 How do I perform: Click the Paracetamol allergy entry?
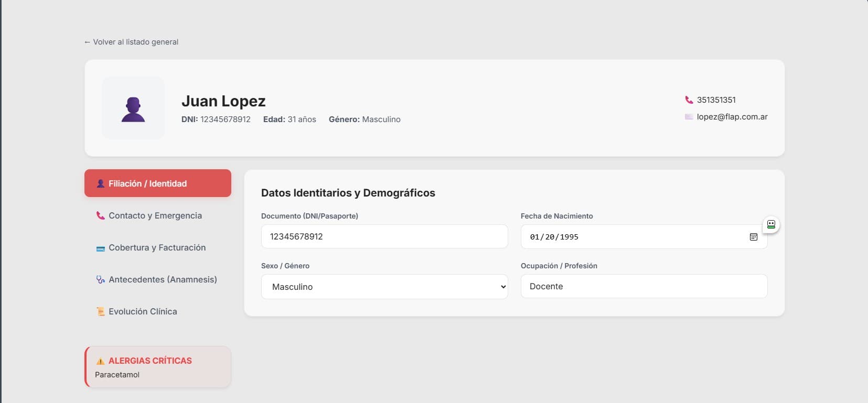pyautogui.click(x=117, y=375)
